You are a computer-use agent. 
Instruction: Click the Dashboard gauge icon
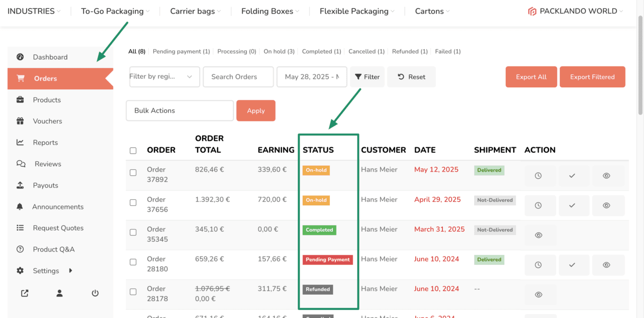point(20,57)
